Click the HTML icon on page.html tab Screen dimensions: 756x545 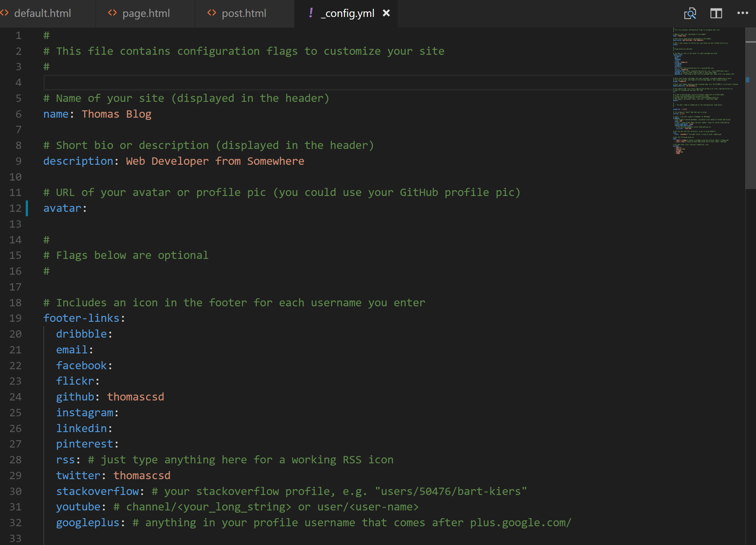click(x=112, y=13)
